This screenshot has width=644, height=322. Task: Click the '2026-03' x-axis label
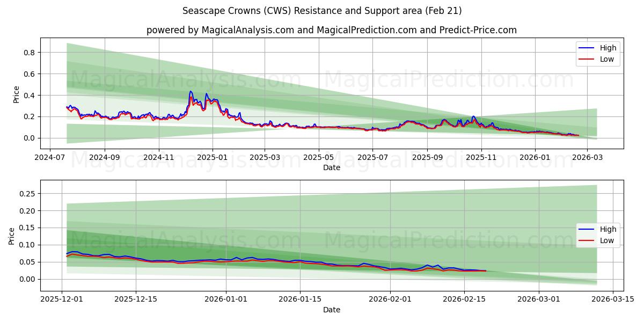587,158
